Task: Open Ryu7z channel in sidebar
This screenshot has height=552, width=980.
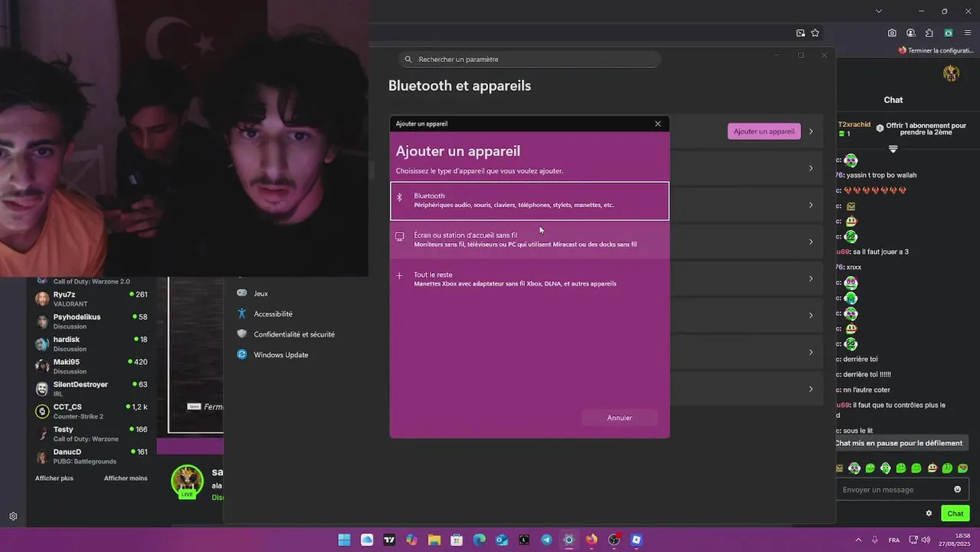Action: 90,299
